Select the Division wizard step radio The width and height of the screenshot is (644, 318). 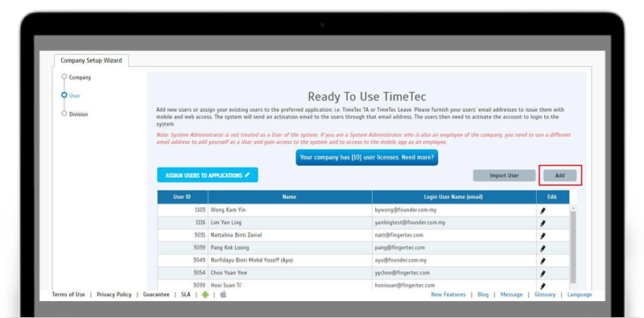(64, 114)
